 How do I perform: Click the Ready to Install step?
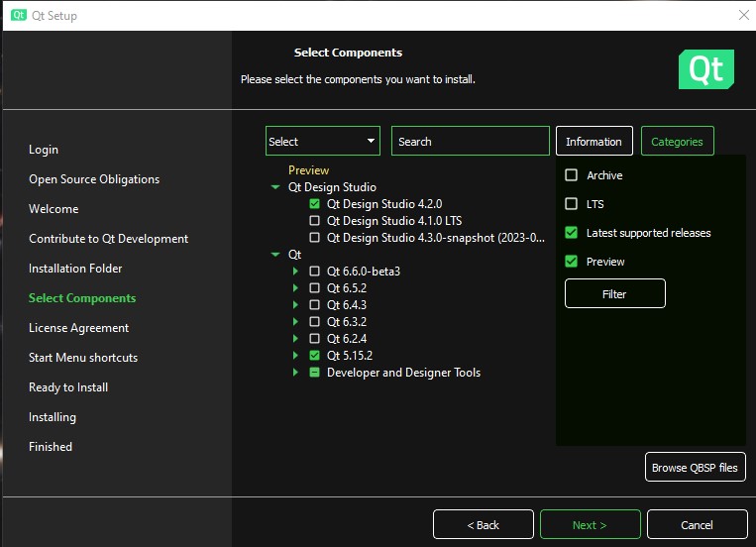tap(68, 387)
